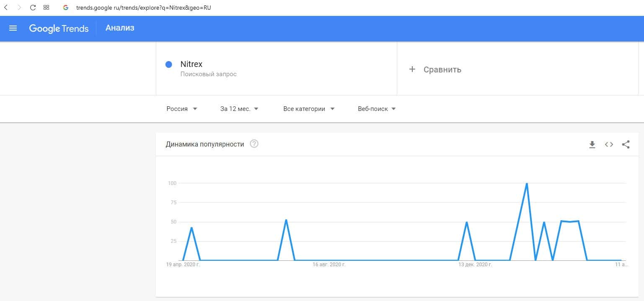Edit the Nitrex search term field

tap(191, 64)
